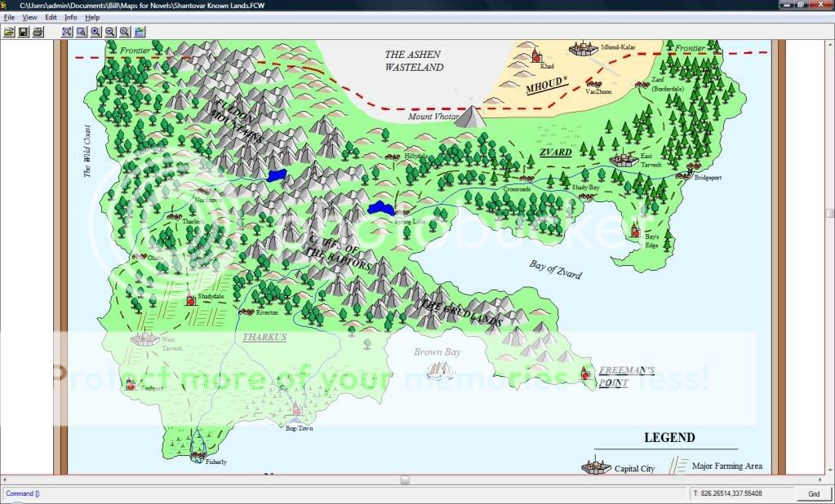Open the Help menu

point(92,17)
